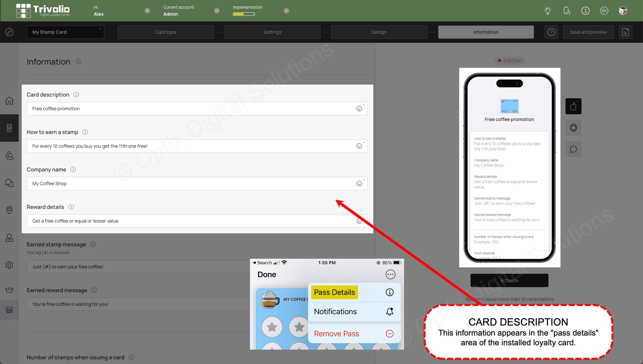The width and height of the screenshot is (643, 364).
Task: Click the Implementation progress bar
Action: coord(244,14)
